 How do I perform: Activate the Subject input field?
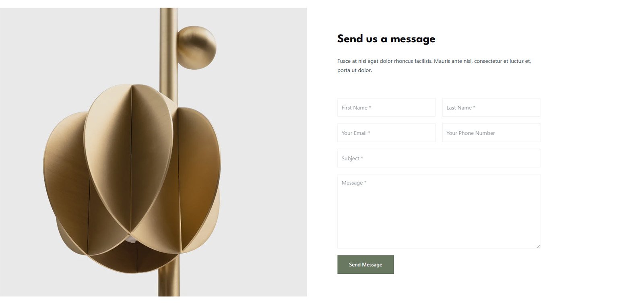[438, 158]
